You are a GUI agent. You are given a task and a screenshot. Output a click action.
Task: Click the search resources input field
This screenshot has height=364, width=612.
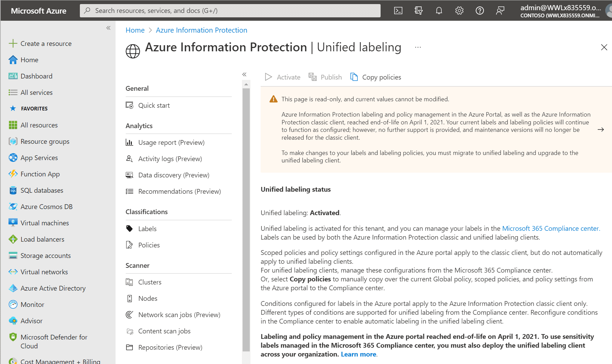230,11
